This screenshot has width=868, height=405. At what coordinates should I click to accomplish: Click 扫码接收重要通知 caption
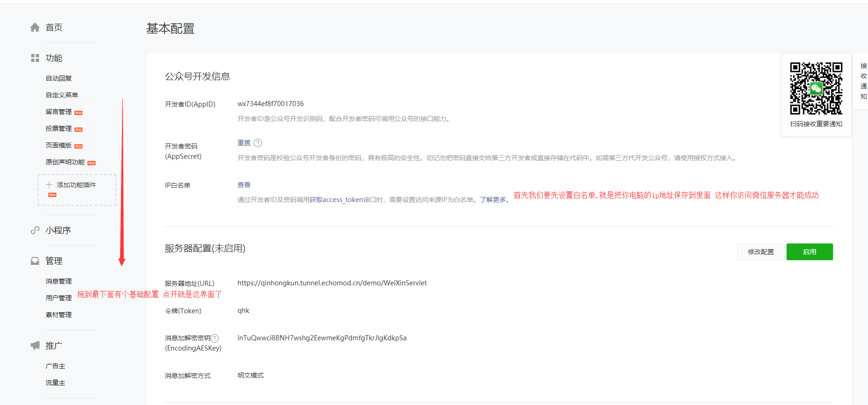pyautogui.click(x=816, y=124)
